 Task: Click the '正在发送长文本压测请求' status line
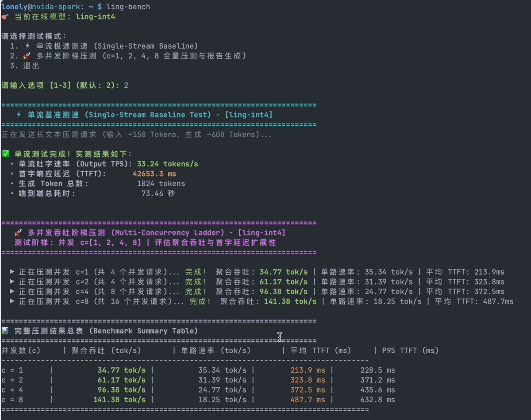click(x=137, y=135)
